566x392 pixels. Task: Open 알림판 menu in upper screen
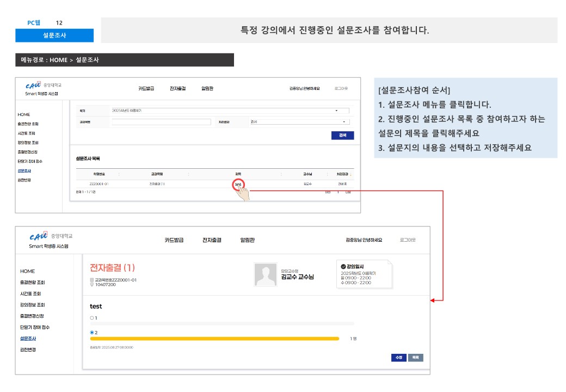coord(207,88)
